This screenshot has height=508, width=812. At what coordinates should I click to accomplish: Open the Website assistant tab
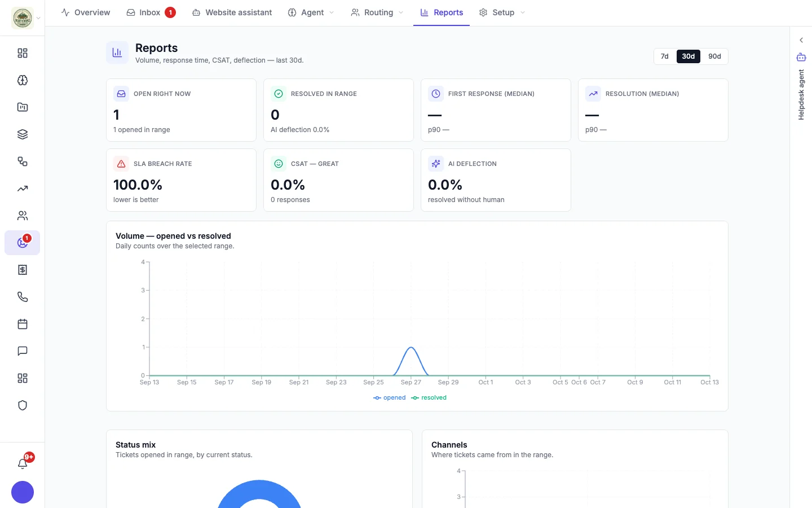(x=232, y=12)
